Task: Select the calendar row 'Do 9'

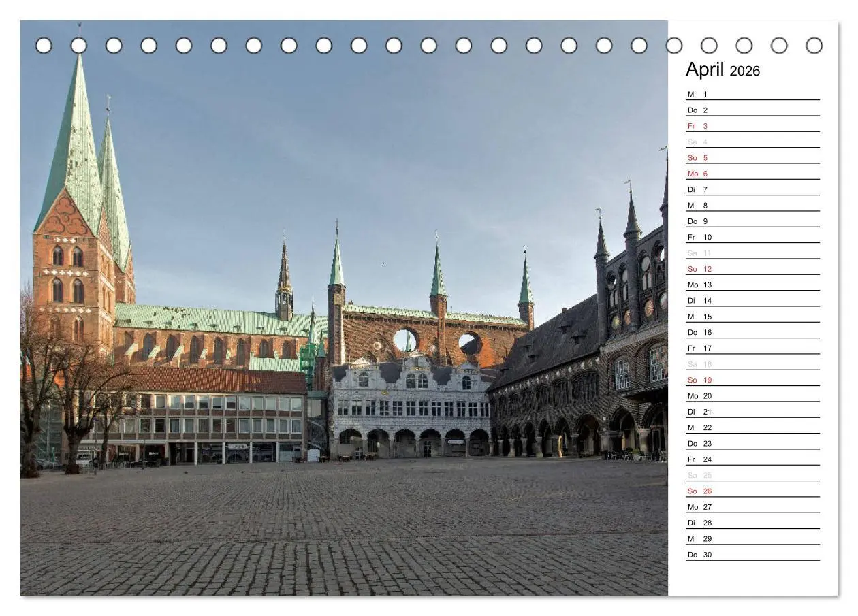Action: point(752,221)
